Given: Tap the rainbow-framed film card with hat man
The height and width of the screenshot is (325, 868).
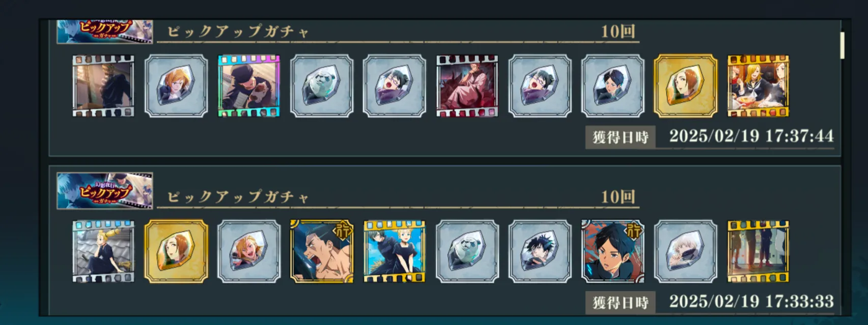Looking at the screenshot, I should point(249,86).
